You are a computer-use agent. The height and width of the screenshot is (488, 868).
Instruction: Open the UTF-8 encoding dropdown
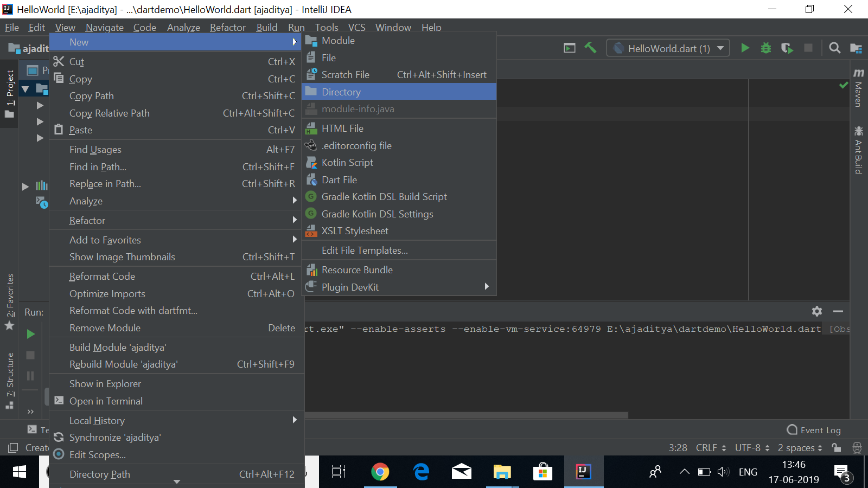point(751,448)
